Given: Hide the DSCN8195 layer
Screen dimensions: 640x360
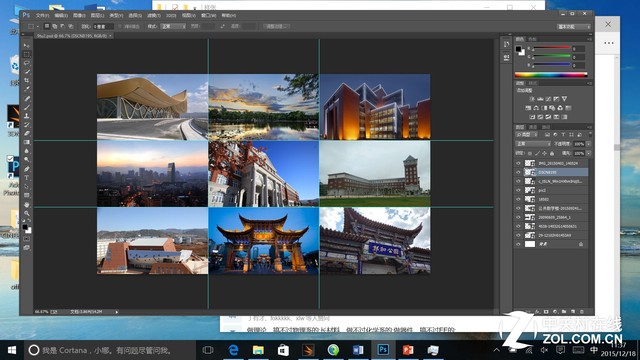Looking at the screenshot, I should point(518,172).
